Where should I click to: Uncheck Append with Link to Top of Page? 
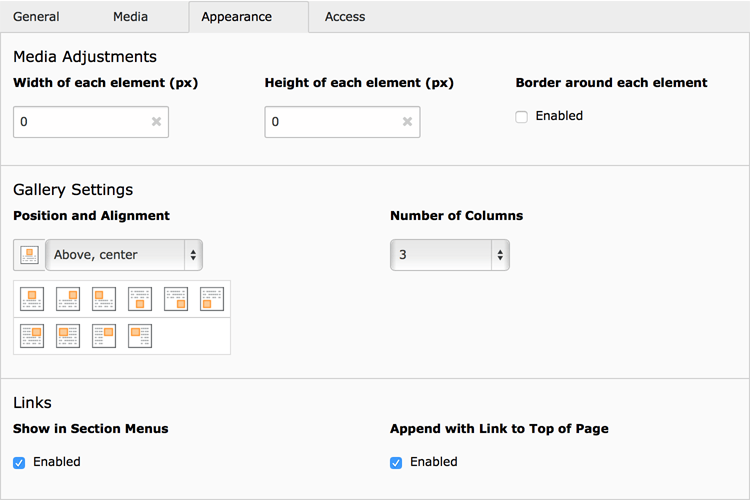tap(396, 463)
